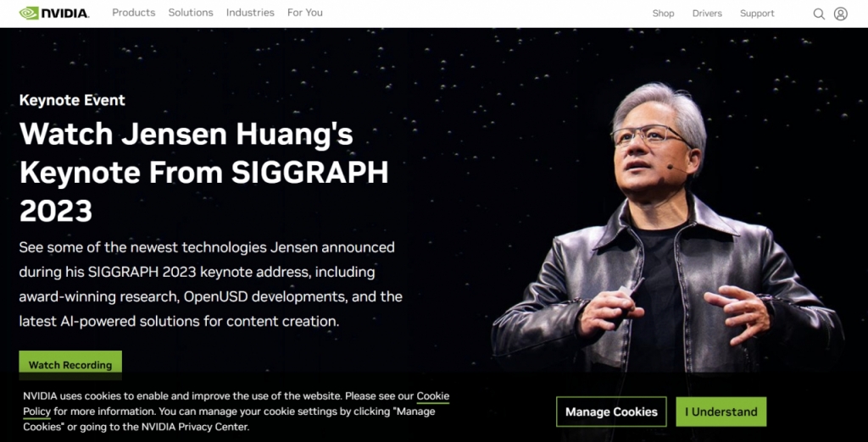
Task: Open the Drivers link in the header
Action: pyautogui.click(x=707, y=14)
